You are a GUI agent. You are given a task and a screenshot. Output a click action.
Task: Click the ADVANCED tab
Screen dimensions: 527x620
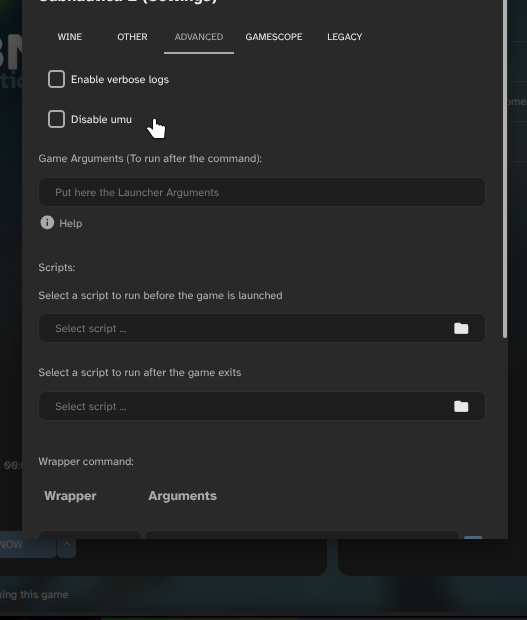tap(199, 37)
